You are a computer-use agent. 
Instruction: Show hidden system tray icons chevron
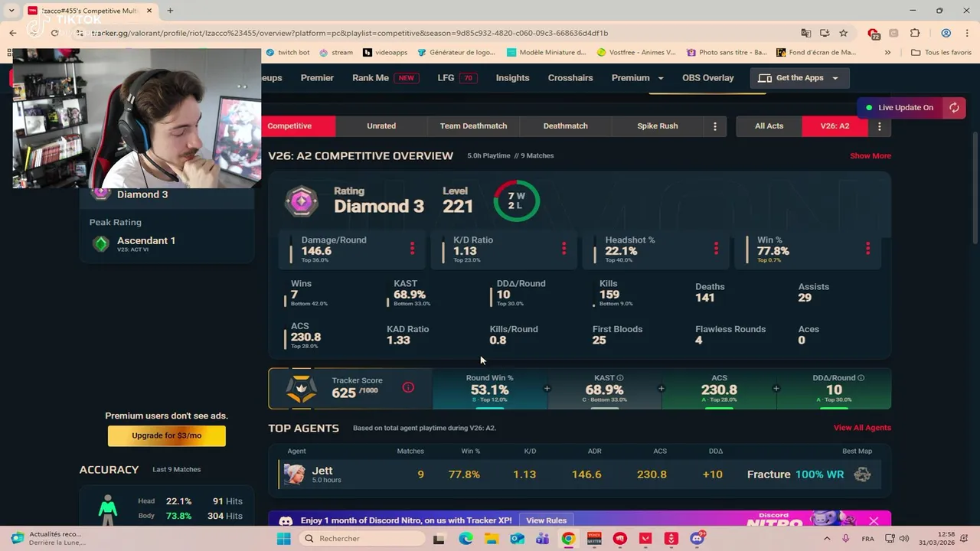coord(827,539)
